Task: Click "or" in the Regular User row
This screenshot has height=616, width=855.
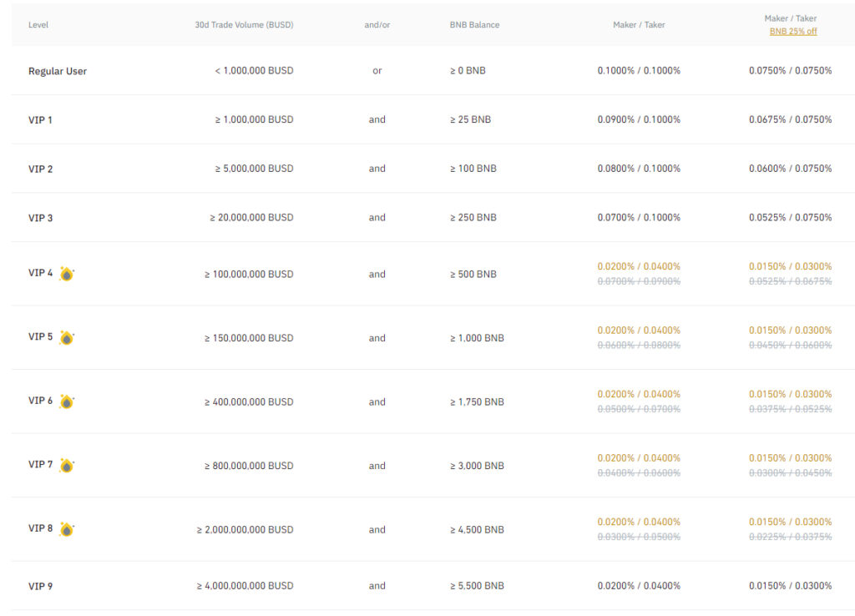Action: pos(377,71)
